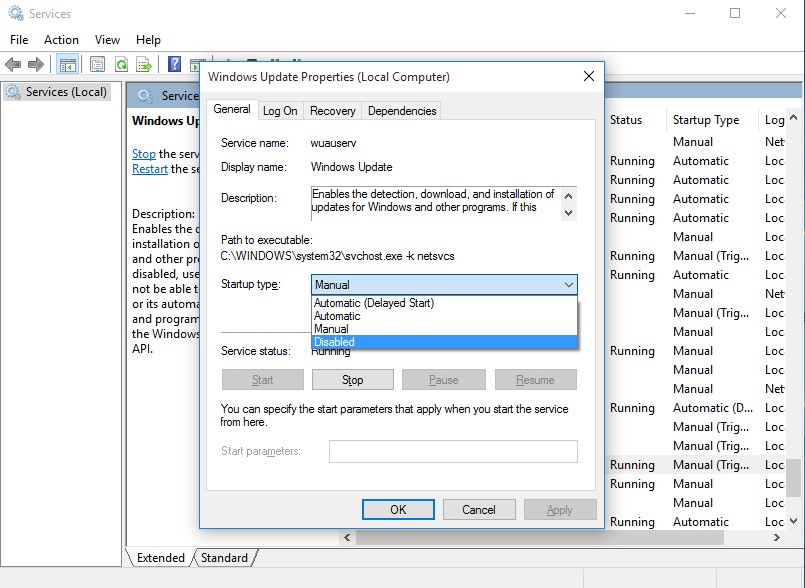This screenshot has width=805, height=588.
Task: Click the greyed-out Pause button
Action: 444,380
